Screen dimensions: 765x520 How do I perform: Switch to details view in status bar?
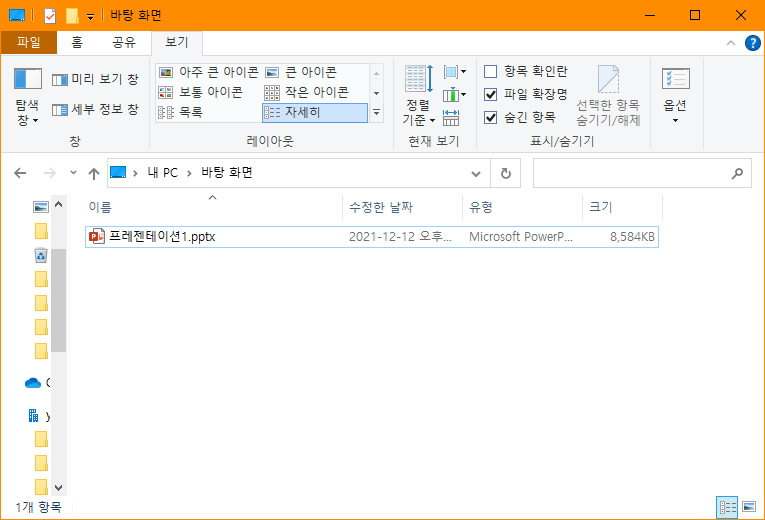727,507
